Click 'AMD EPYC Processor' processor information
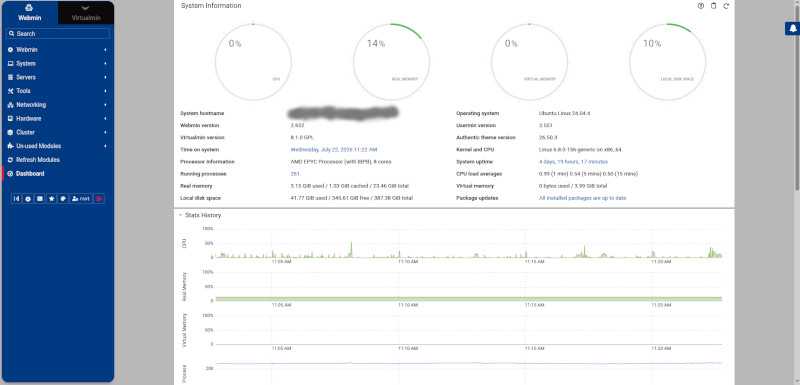The width and height of the screenshot is (800, 385). coord(341,162)
